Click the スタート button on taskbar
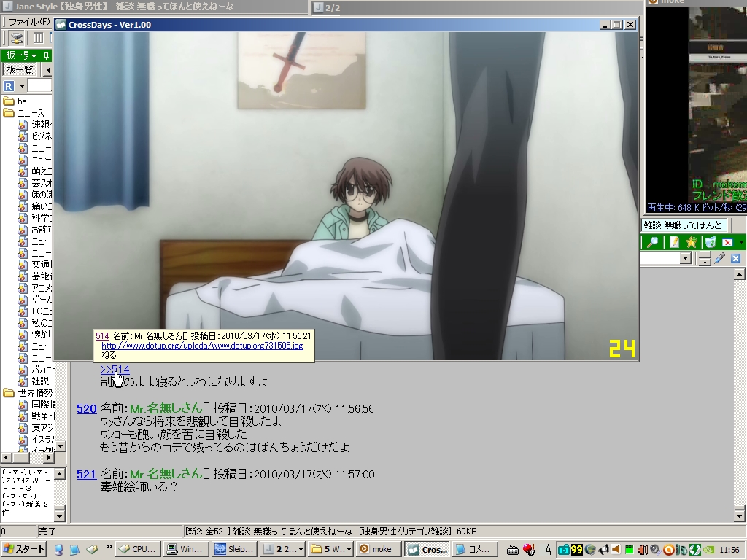The width and height of the screenshot is (747, 560). click(x=24, y=549)
